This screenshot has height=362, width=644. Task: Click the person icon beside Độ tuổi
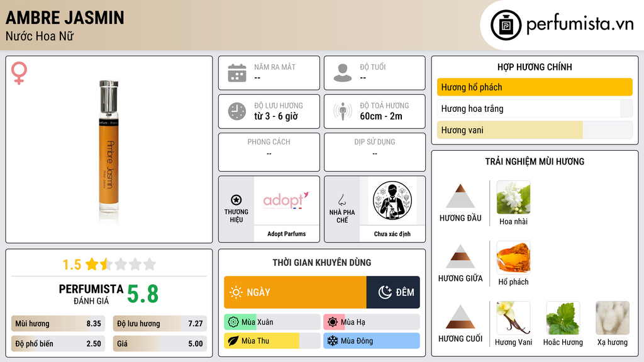[x=343, y=73]
